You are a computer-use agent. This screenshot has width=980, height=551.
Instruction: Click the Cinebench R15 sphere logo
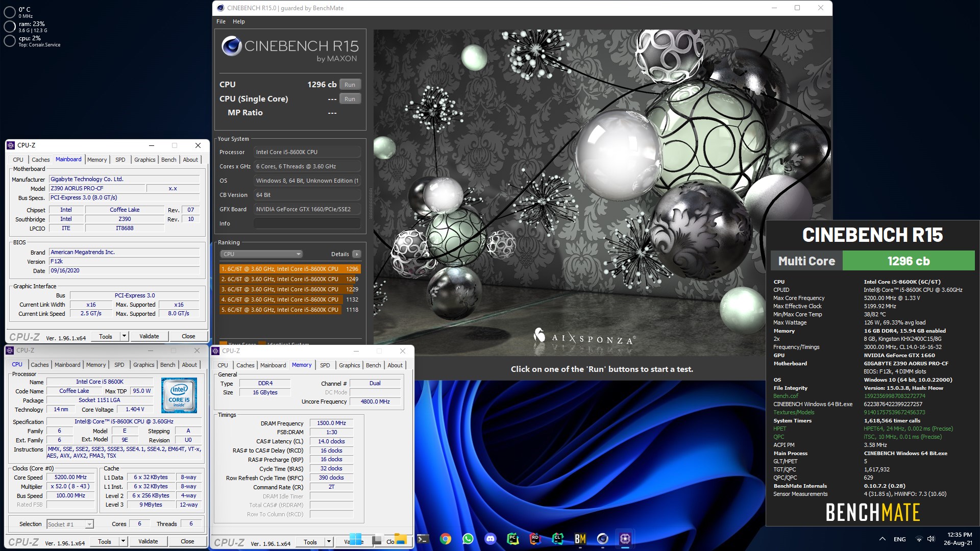coord(231,46)
